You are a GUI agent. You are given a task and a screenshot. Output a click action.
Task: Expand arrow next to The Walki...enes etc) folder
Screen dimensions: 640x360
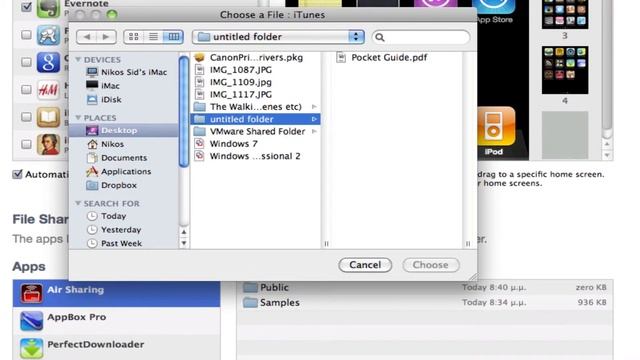(x=314, y=107)
